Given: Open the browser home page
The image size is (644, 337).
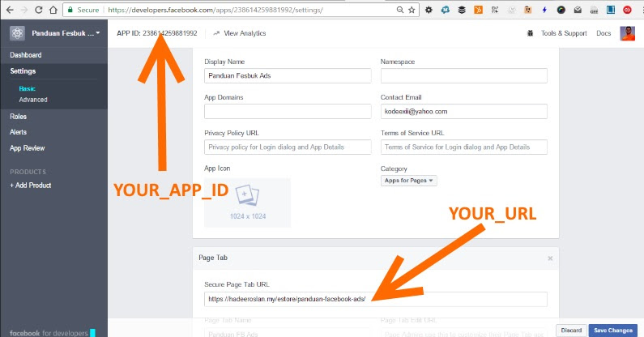Looking at the screenshot, I should click(x=53, y=10).
